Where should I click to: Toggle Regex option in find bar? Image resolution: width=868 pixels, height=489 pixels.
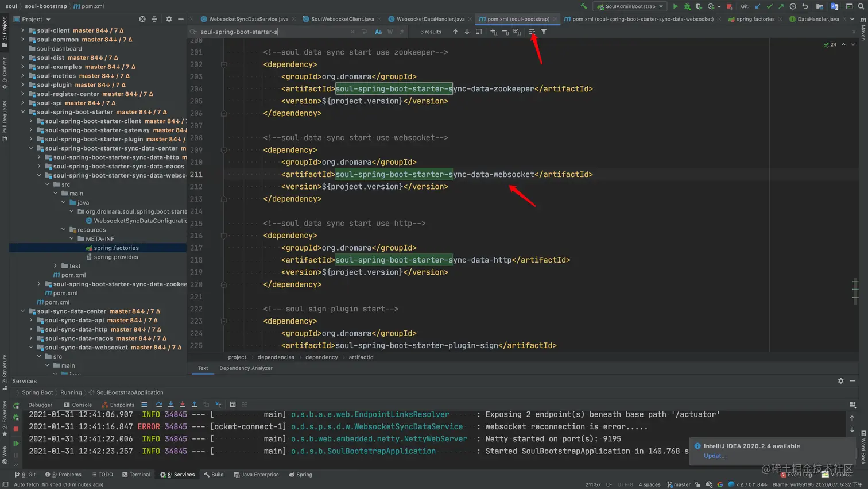pos(401,32)
